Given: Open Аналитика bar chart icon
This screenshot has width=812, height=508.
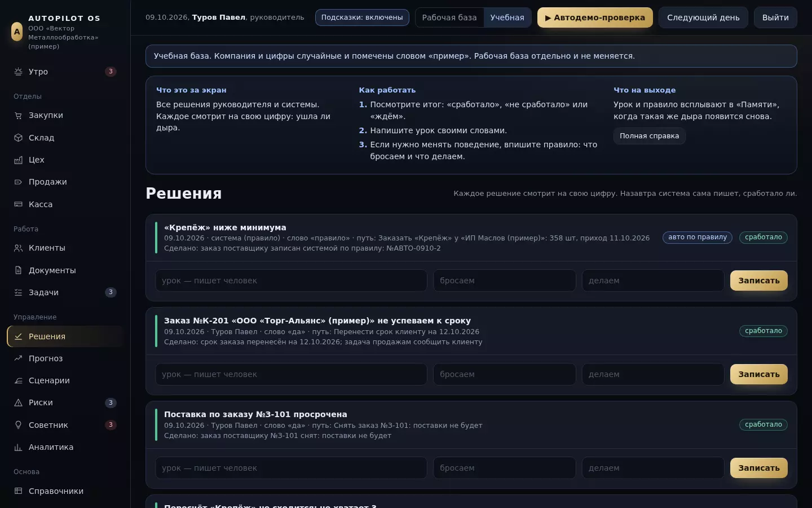Looking at the screenshot, I should [18, 447].
